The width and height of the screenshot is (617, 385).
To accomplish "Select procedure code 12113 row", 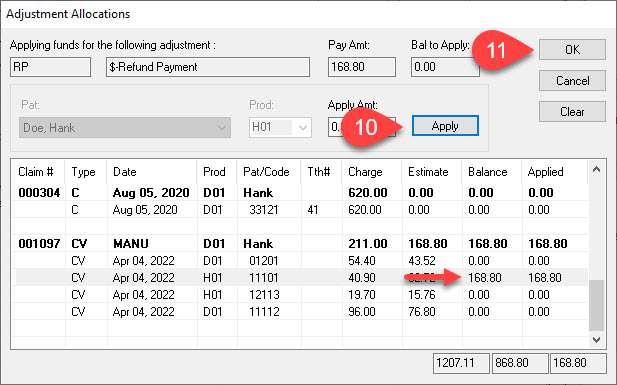I will coord(301,294).
